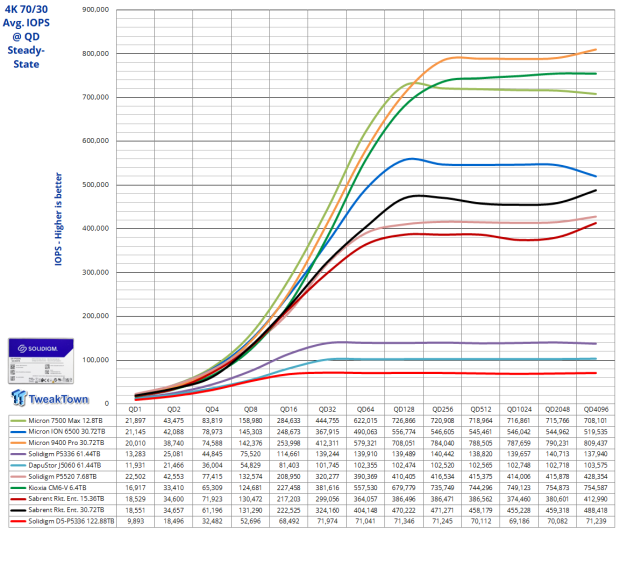Image resolution: width=620 pixels, height=568 pixels.
Task: Click the QD4096 column header
Action: coord(595,409)
